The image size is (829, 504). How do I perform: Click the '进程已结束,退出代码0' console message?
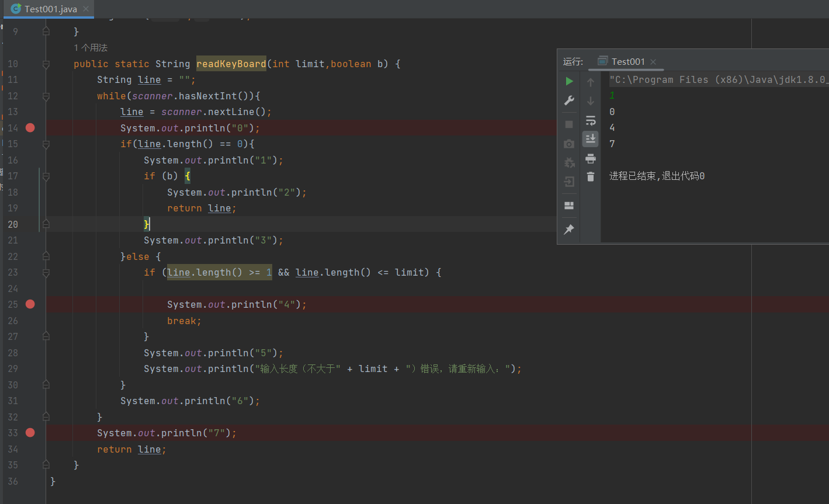657,176
